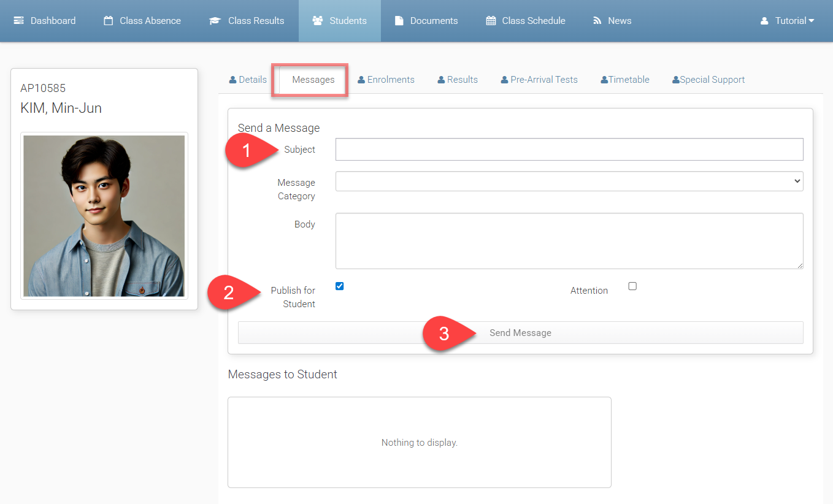Click the Class Results graduation cap icon

[x=215, y=21]
